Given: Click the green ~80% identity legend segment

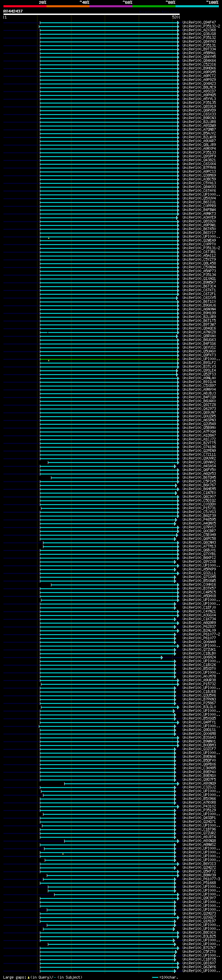Looking at the screenshot, I should (x=154, y=6).
